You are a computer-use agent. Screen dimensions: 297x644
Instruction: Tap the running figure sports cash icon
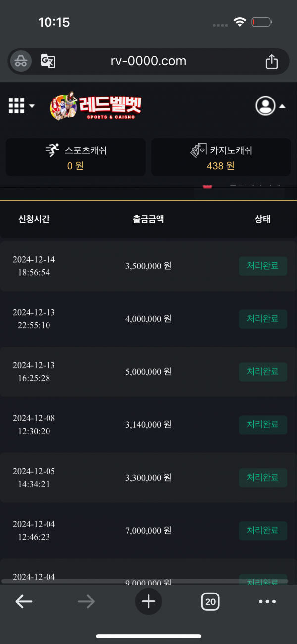[x=52, y=149]
